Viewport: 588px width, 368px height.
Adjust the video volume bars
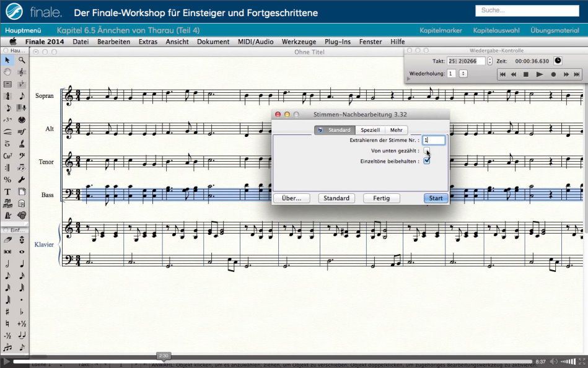[x=568, y=361]
